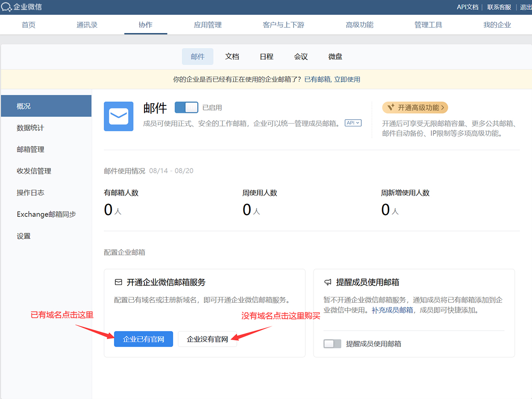The width and height of the screenshot is (532, 399).
Task: Click the blue mail envelope icon
Action: (x=118, y=116)
